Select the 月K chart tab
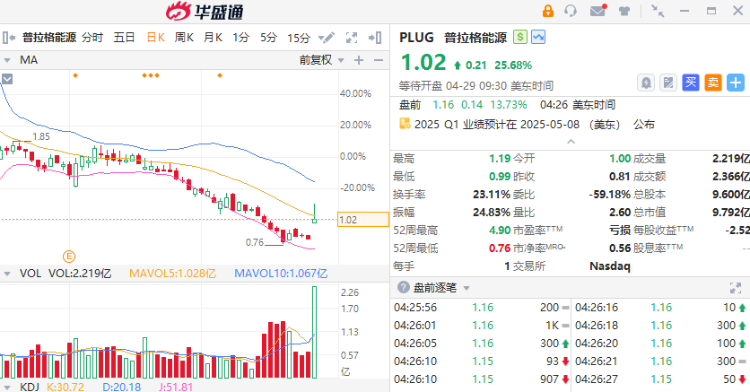 click(213, 37)
